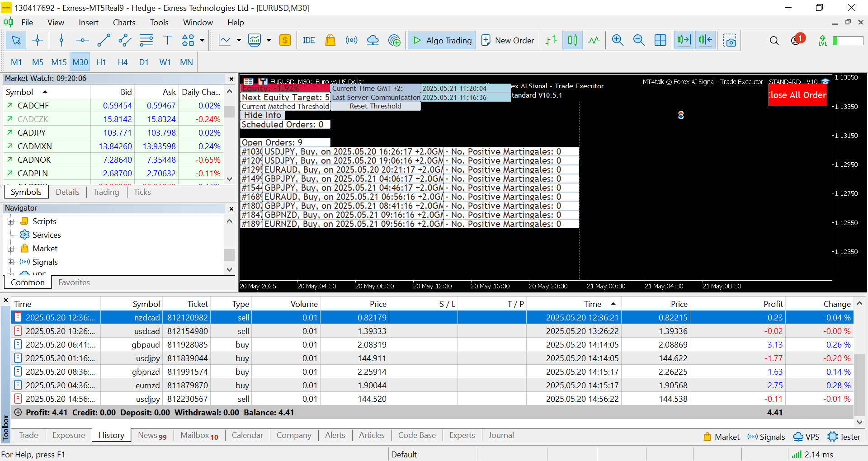The width and height of the screenshot is (868, 461).
Task: Open the search magnifier icon
Action: point(774,41)
